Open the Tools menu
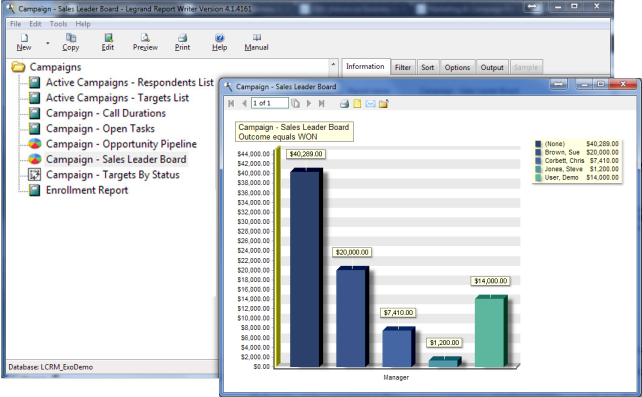 coord(58,24)
